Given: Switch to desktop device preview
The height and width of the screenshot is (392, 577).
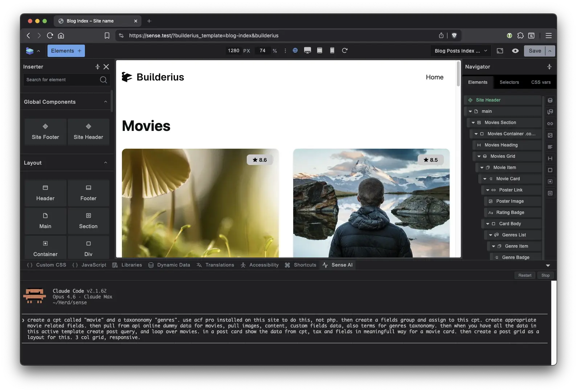Looking at the screenshot, I should [307, 50].
